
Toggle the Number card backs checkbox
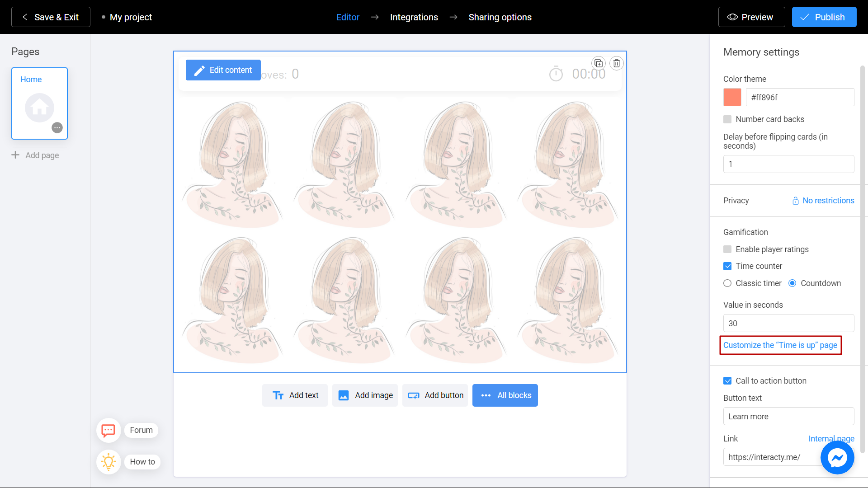click(727, 119)
